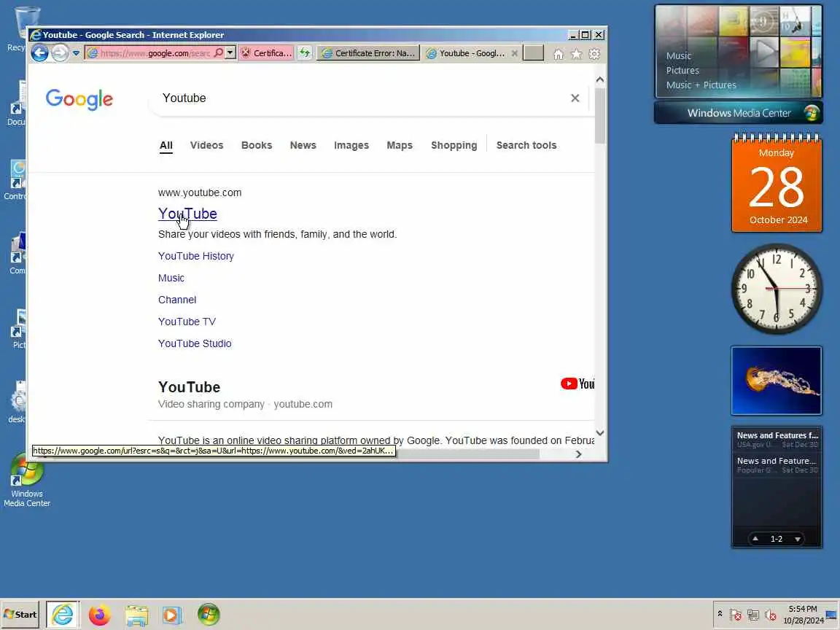Viewport: 840px width, 630px height.
Task: Click the Action Center flag tray icon
Action: click(x=736, y=615)
